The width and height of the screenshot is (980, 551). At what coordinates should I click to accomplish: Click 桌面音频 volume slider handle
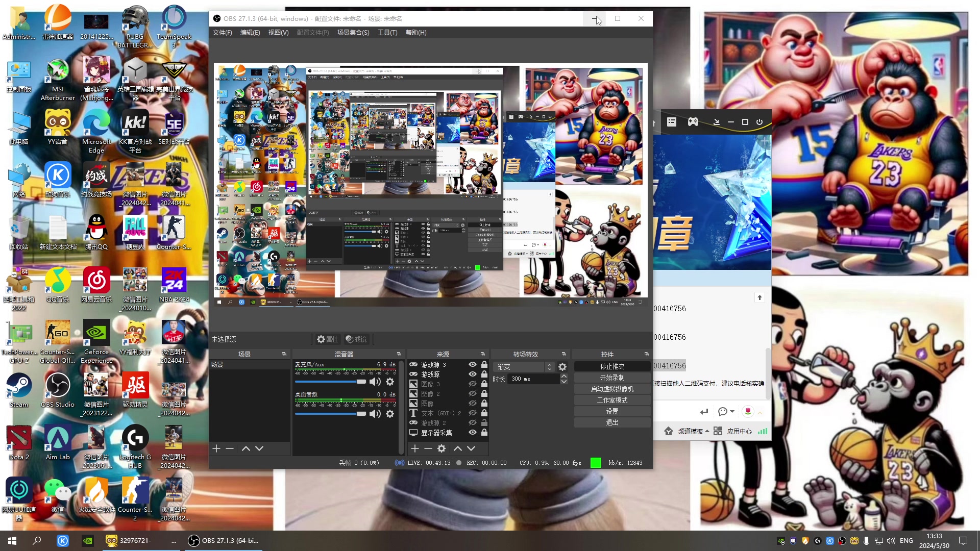(x=361, y=414)
